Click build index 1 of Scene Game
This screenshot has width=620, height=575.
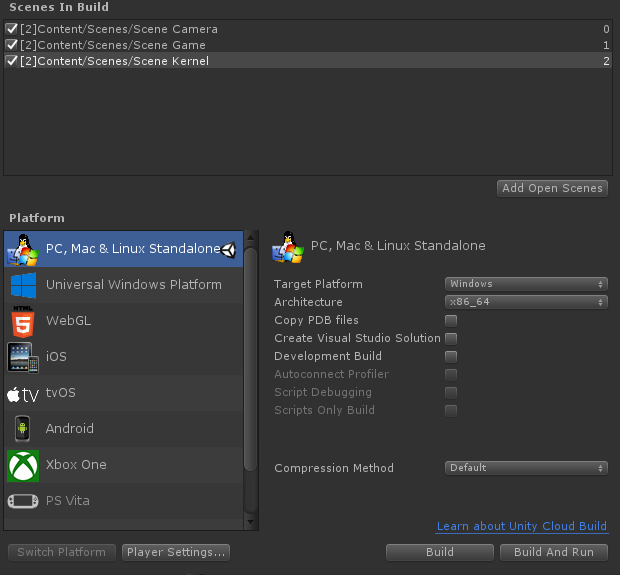coord(606,45)
